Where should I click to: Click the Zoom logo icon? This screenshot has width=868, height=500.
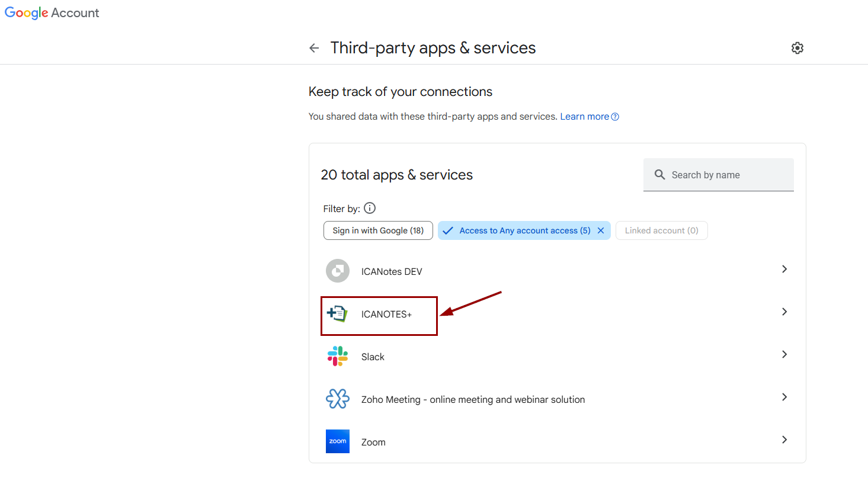(338, 441)
